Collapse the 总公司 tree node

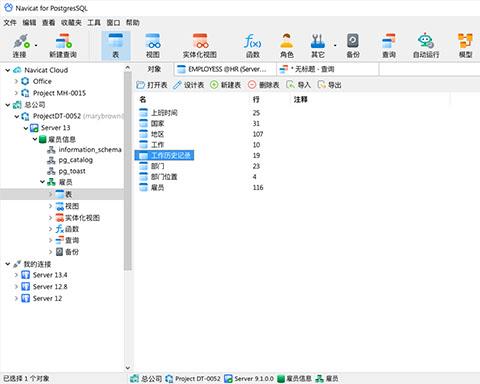(8, 105)
